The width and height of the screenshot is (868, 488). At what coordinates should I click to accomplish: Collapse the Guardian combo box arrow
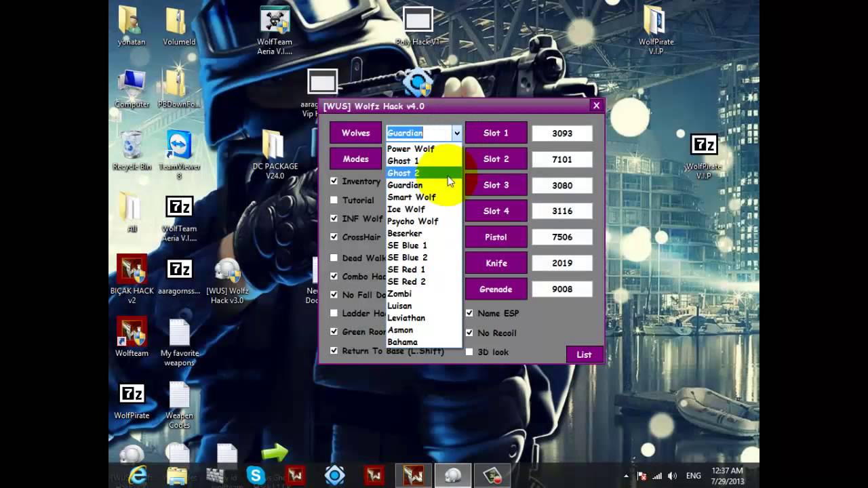point(456,133)
